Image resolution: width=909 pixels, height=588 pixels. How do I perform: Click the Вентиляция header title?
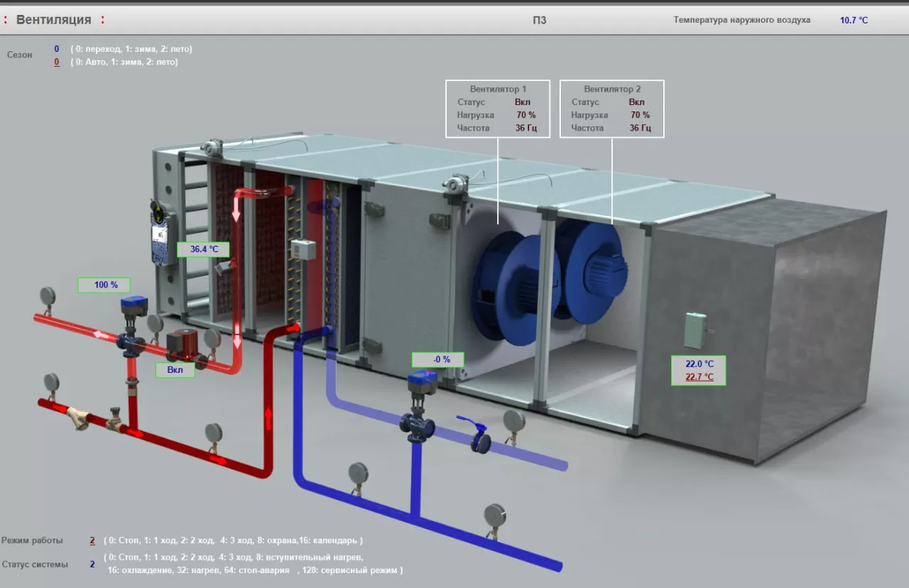(53, 20)
